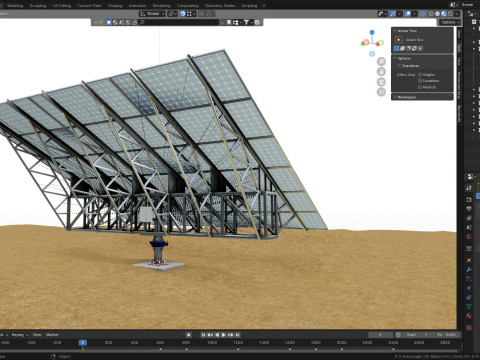Open the Geometry Nodes workspace tab

(220, 6)
